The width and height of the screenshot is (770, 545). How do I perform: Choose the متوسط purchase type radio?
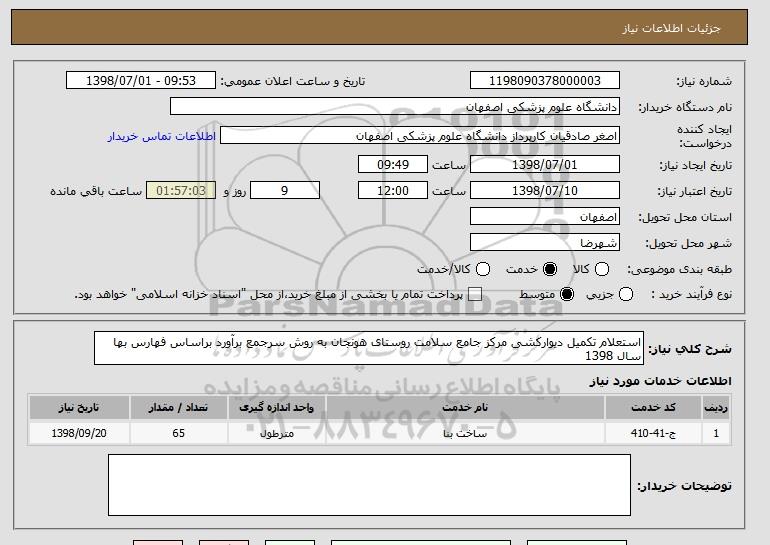[567, 294]
